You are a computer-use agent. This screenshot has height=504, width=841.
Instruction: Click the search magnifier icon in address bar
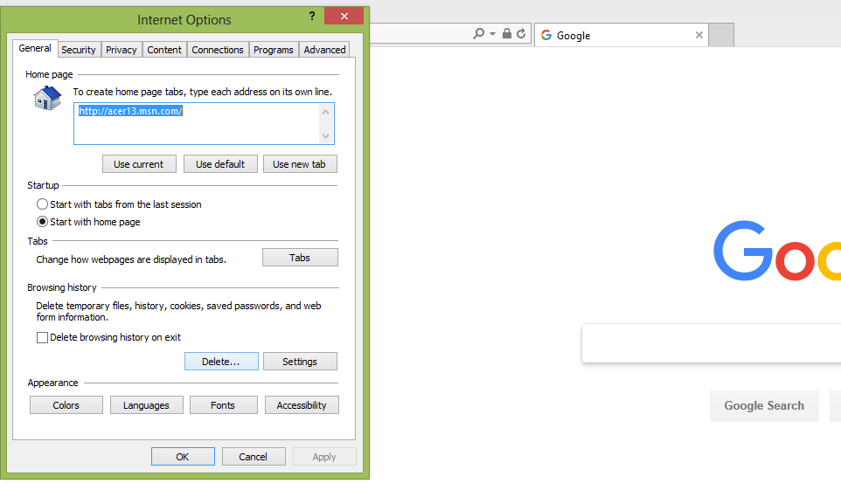point(478,34)
